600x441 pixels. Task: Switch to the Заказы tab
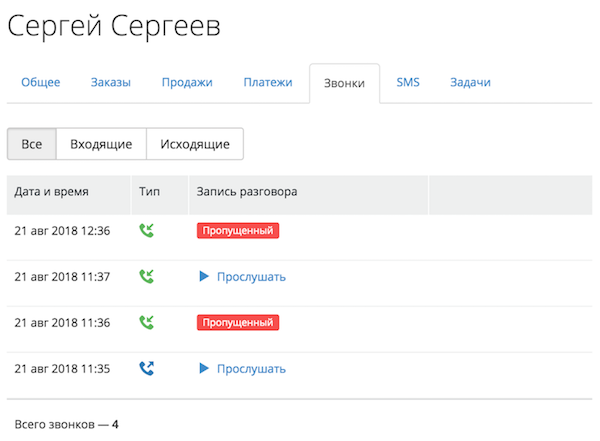tap(110, 82)
